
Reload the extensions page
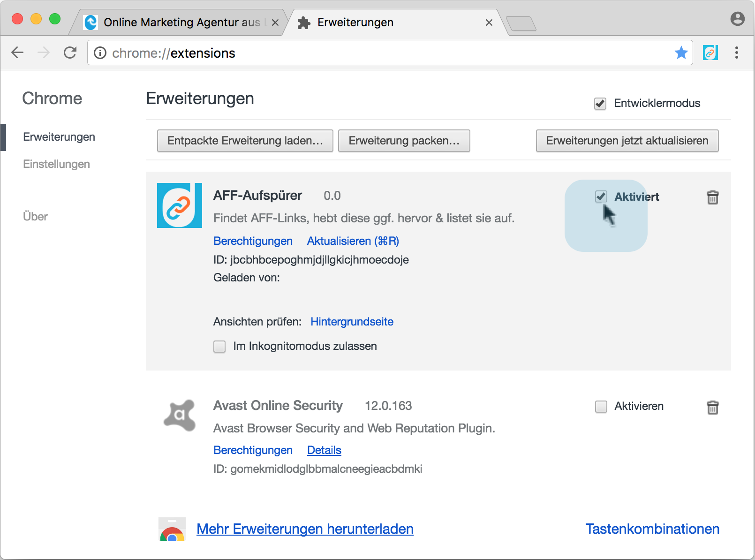point(70,53)
